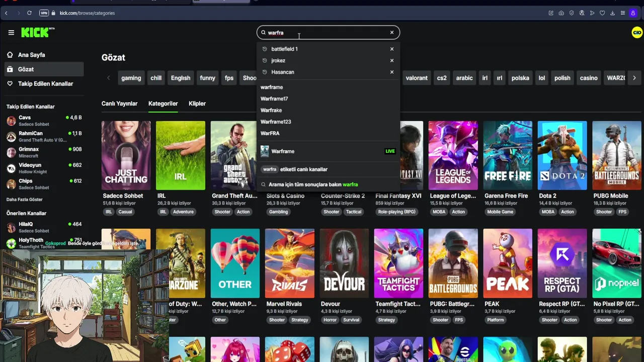The width and height of the screenshot is (644, 362).
Task: Filter by the arabic tag
Action: point(464,78)
